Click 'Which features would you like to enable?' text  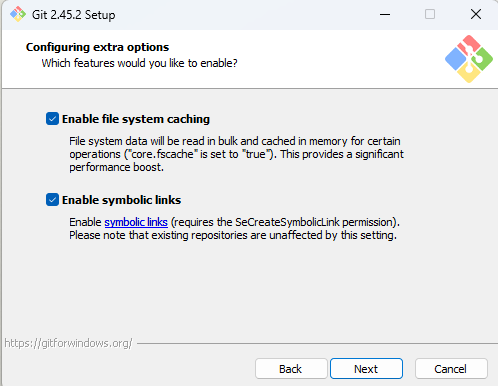click(139, 63)
